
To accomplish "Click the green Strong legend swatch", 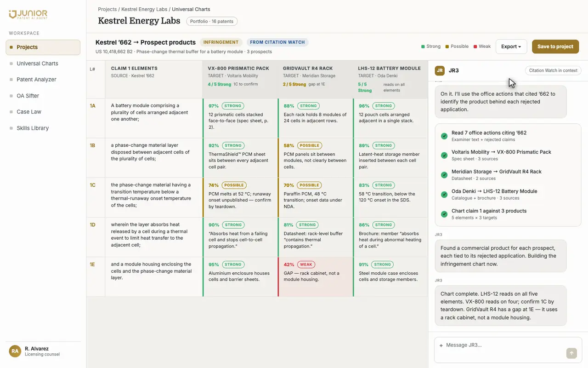I will (423, 46).
